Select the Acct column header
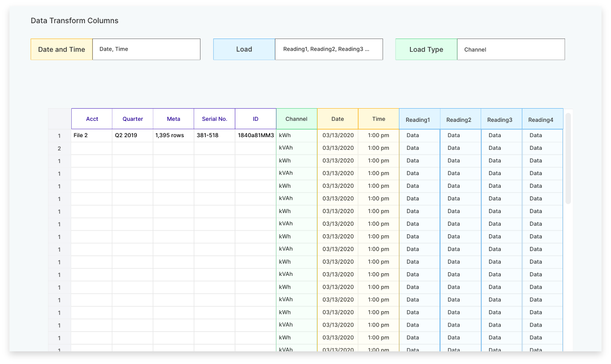The height and width of the screenshot is (364, 611). [x=92, y=119]
